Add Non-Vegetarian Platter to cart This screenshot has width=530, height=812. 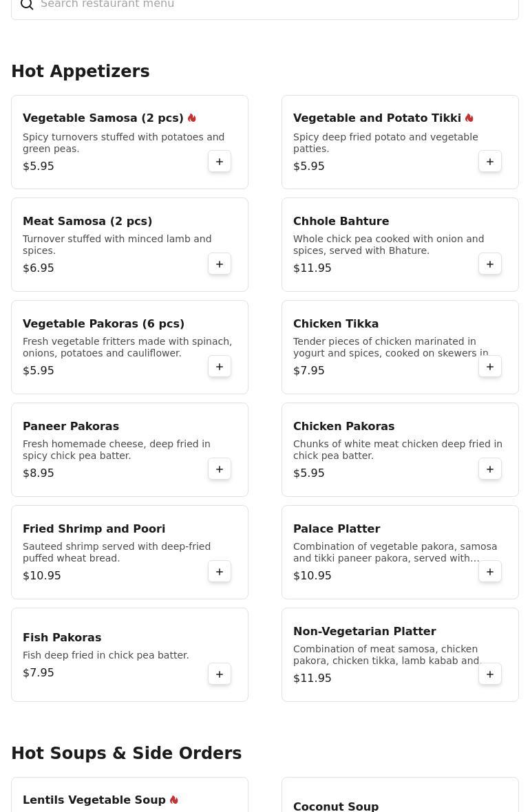click(490, 674)
